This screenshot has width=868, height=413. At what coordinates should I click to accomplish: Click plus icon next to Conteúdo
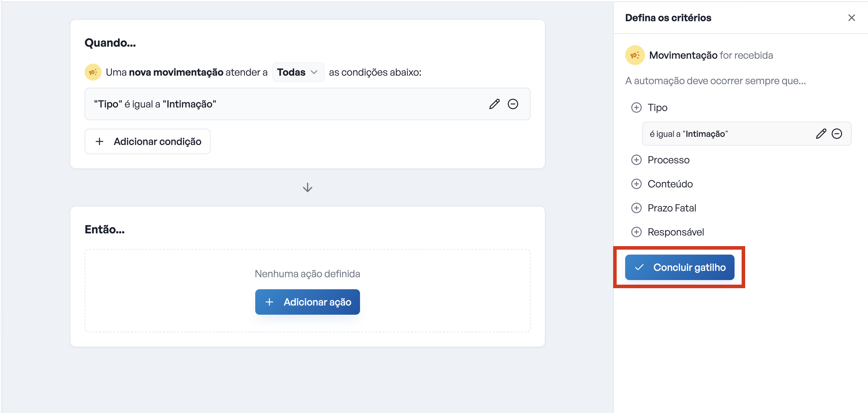pyautogui.click(x=636, y=184)
